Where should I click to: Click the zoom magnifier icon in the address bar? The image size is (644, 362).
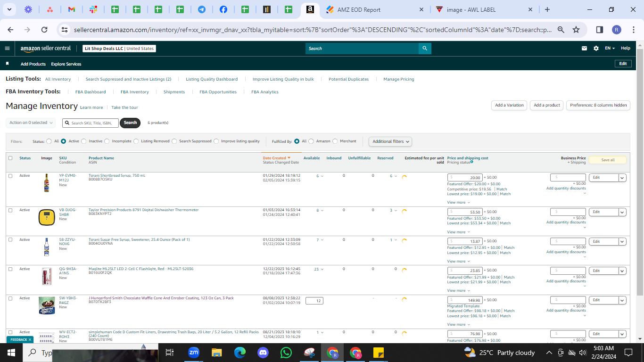point(561,30)
